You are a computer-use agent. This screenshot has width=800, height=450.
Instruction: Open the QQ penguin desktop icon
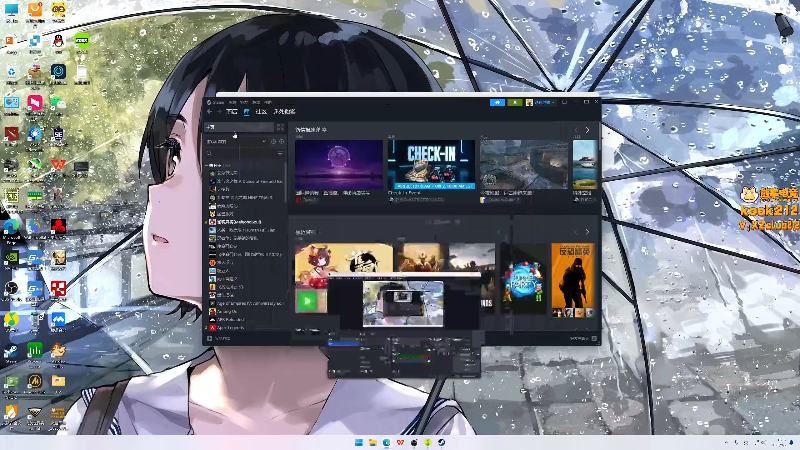[x=58, y=44]
